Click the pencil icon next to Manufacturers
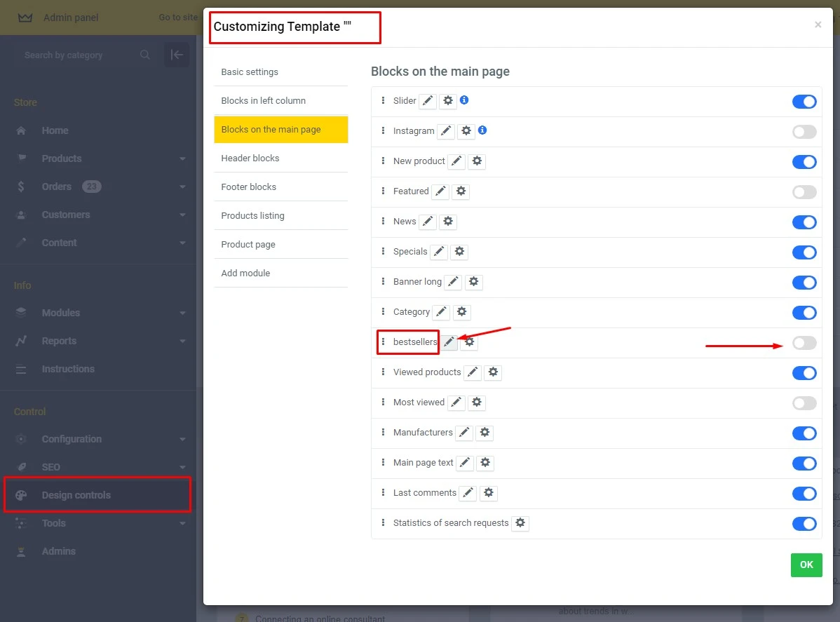The width and height of the screenshot is (840, 622). point(464,433)
